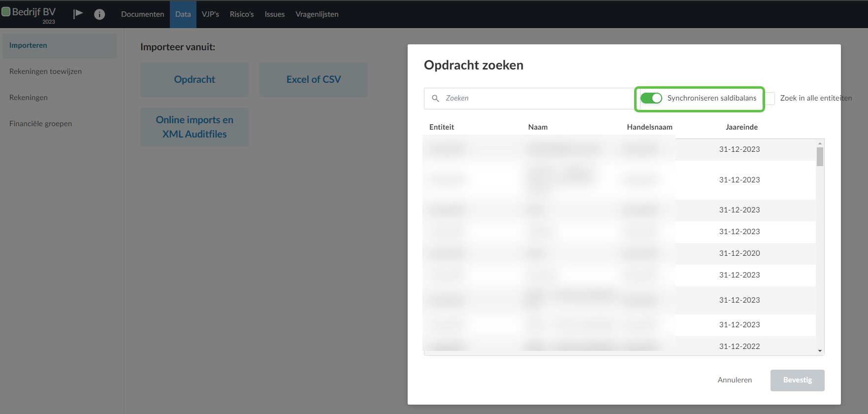Choose Online imports en XML Auditfiles
The width and height of the screenshot is (868, 414).
pos(194,127)
